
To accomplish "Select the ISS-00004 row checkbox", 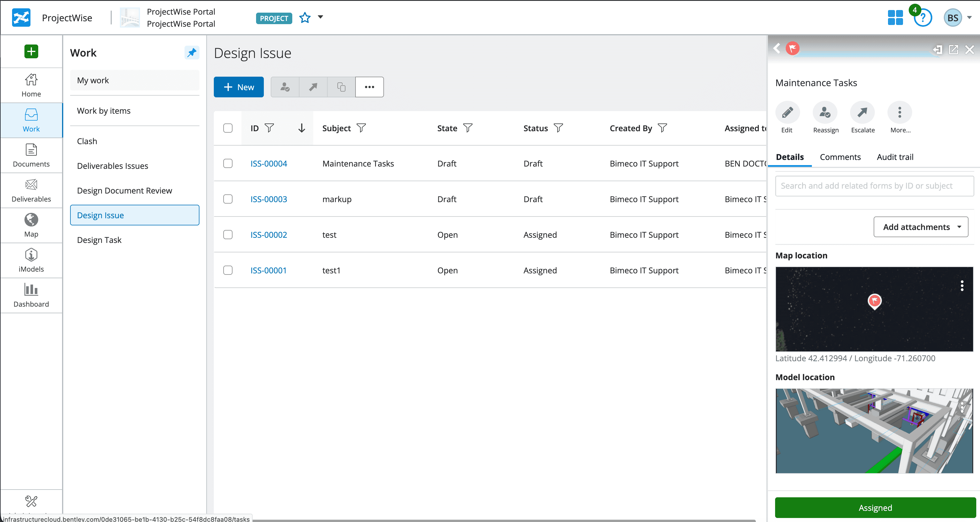I will click(x=228, y=163).
